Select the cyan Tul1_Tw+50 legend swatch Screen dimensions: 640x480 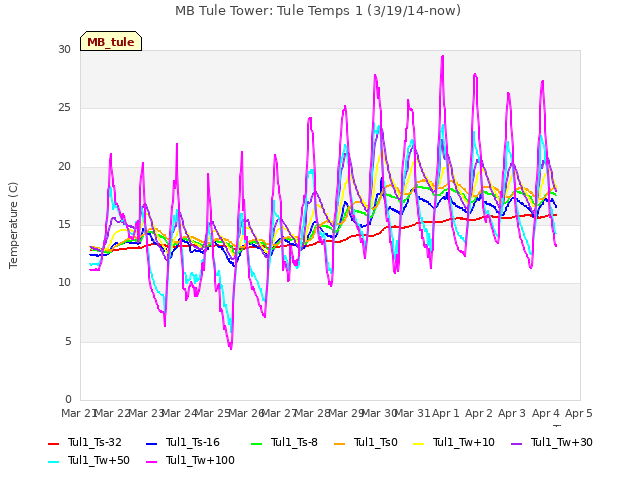(53, 461)
